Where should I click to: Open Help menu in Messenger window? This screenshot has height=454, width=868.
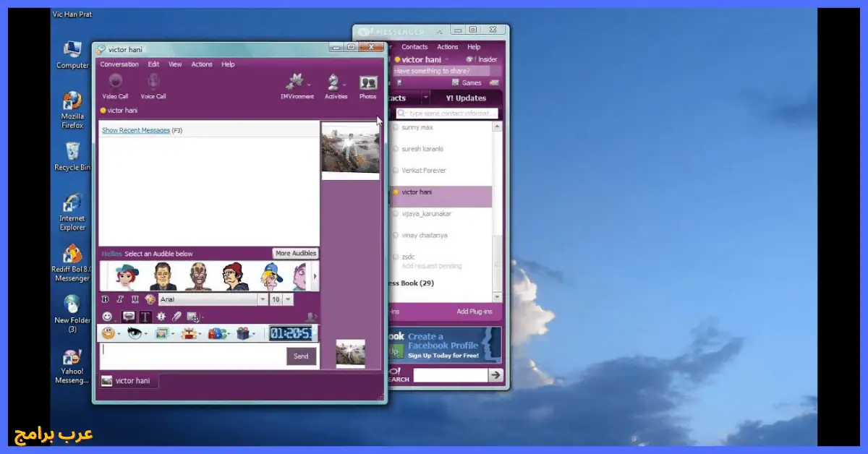(x=474, y=47)
